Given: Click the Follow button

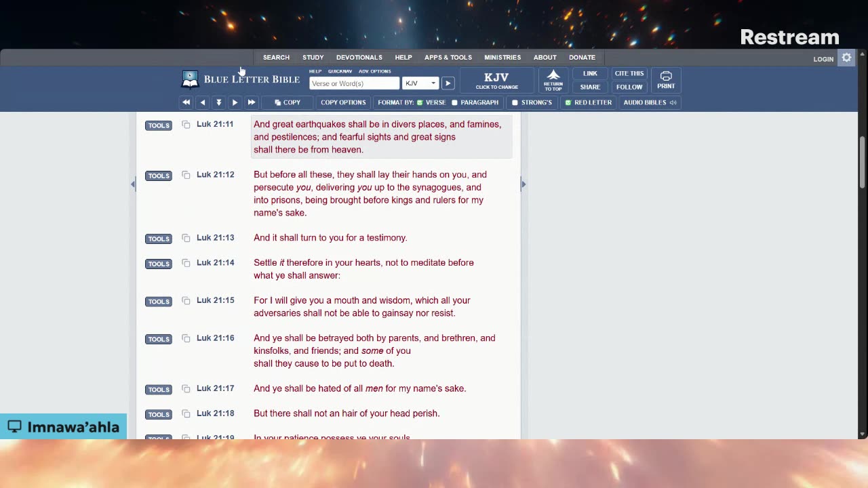Looking at the screenshot, I should click(x=629, y=87).
